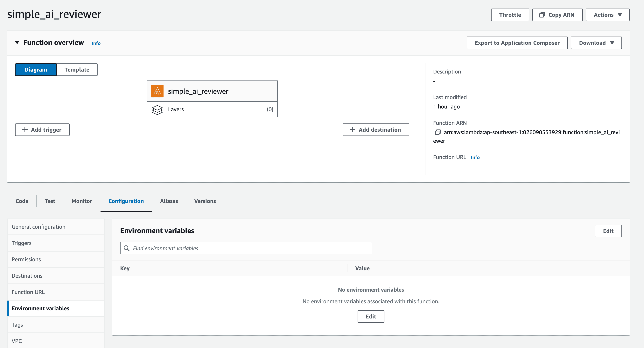Switch to the Template view
The image size is (644, 348).
click(77, 69)
